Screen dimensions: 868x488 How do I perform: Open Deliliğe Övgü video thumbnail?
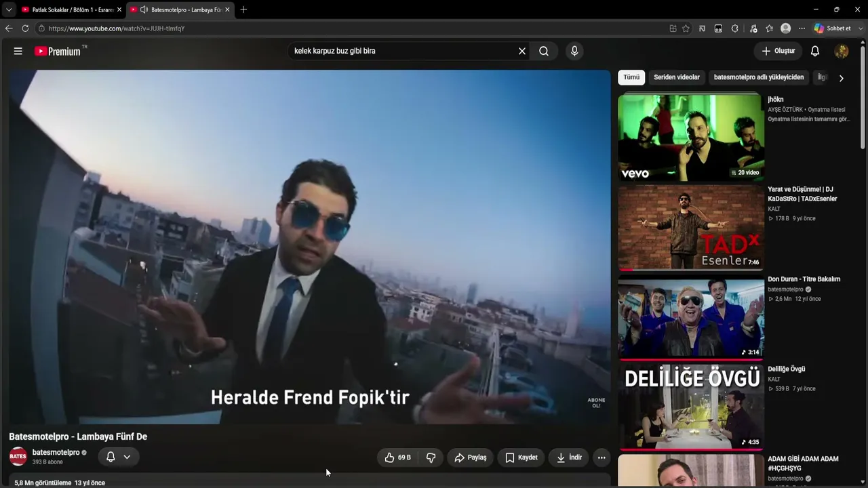click(x=691, y=408)
